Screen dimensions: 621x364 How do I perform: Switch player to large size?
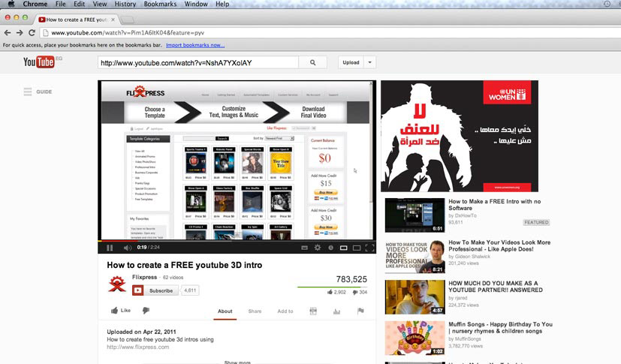[357, 248]
